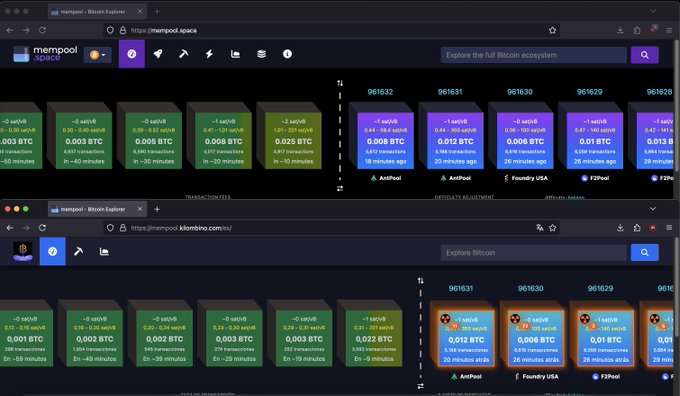This screenshot has height=396, width=680.
Task: Open graphs chart icon in bottom window
Action: [104, 251]
